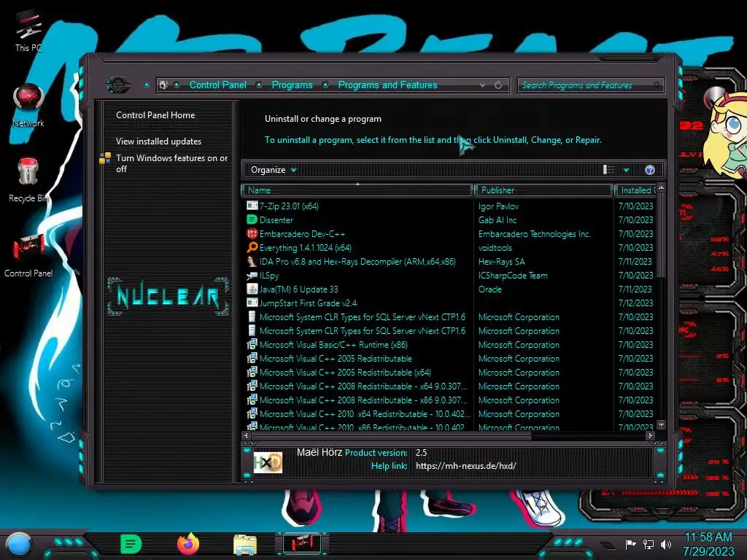Screen dimensions: 747x560
Task: Click the Hex-Rays SA publisher cell
Action: tap(501, 262)
